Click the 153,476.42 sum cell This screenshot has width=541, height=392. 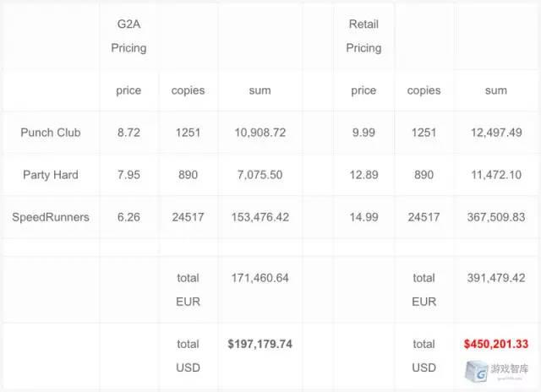[x=260, y=217]
